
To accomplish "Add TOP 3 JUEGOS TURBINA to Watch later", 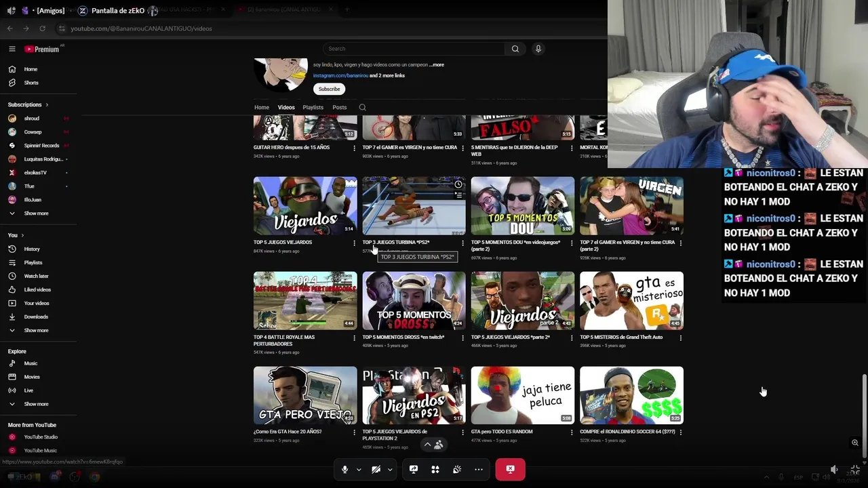I will click(x=458, y=184).
